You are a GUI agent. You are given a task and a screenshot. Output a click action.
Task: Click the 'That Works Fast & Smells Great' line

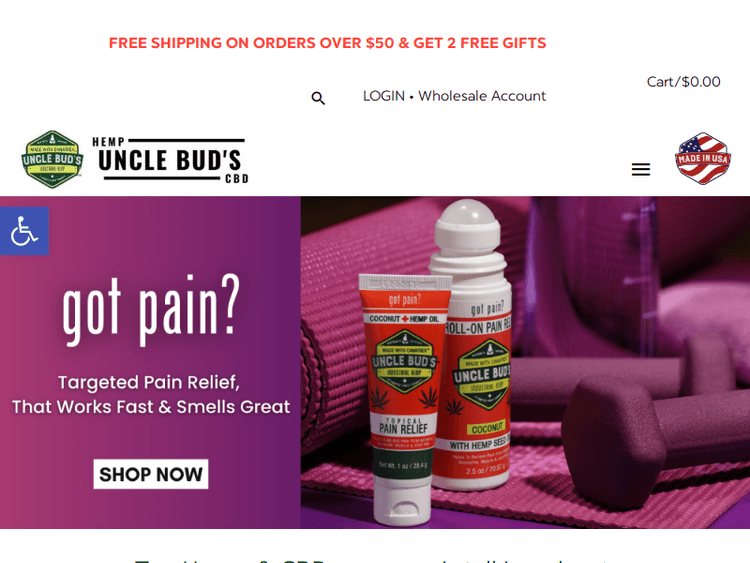(151, 407)
